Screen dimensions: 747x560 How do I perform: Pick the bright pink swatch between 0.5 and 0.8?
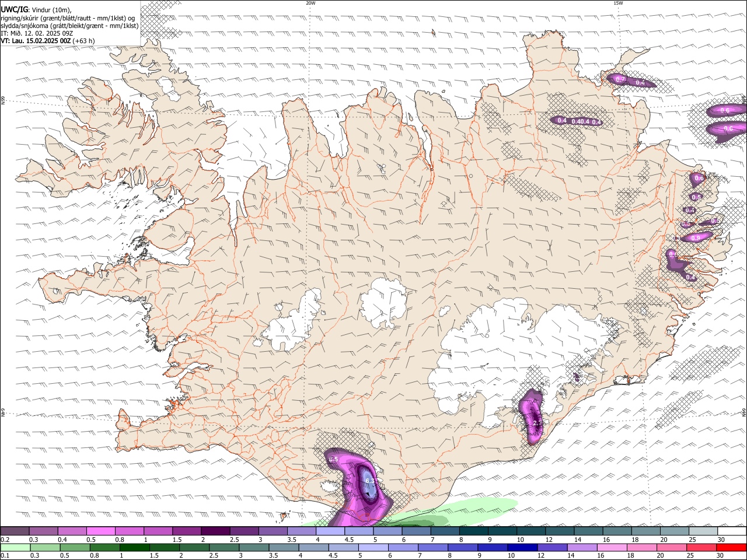point(100,531)
